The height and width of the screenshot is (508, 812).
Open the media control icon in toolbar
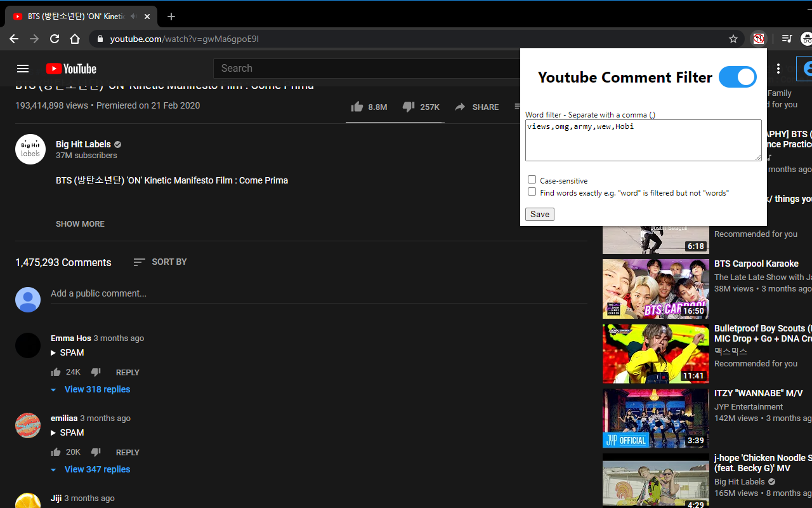(x=787, y=39)
